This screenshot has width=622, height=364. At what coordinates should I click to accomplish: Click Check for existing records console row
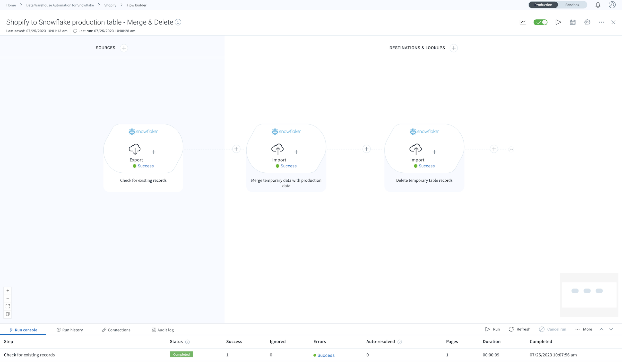(x=311, y=355)
